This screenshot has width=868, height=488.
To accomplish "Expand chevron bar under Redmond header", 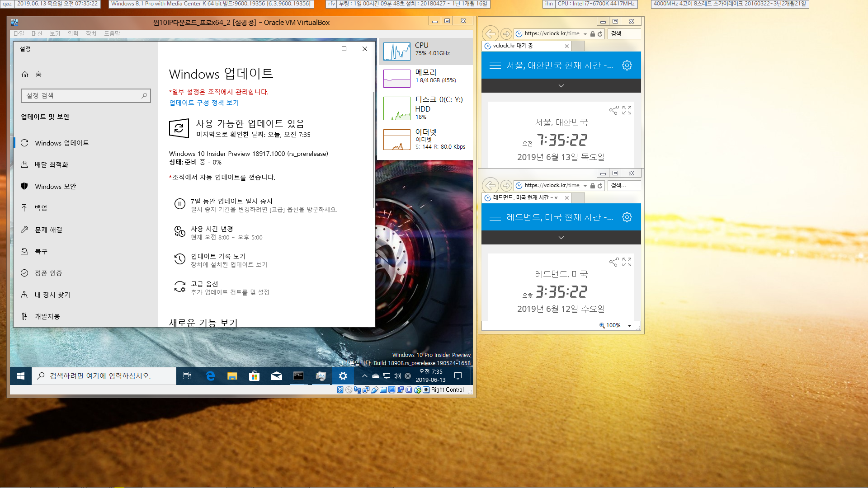I will (561, 237).
